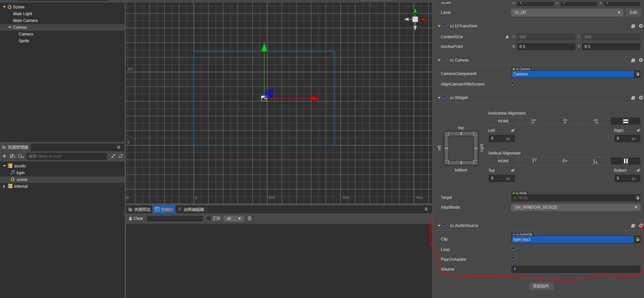This screenshot has width=644, height=298.
Task: Toggle the Top offset lock icon
Action: pyautogui.click(x=513, y=170)
